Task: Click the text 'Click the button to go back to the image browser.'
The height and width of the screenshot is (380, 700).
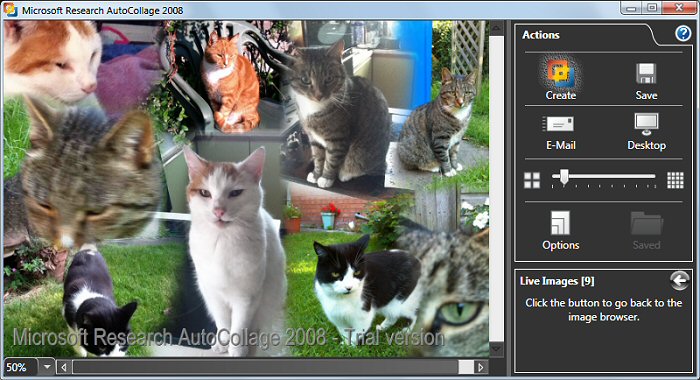Action: pyautogui.click(x=604, y=310)
